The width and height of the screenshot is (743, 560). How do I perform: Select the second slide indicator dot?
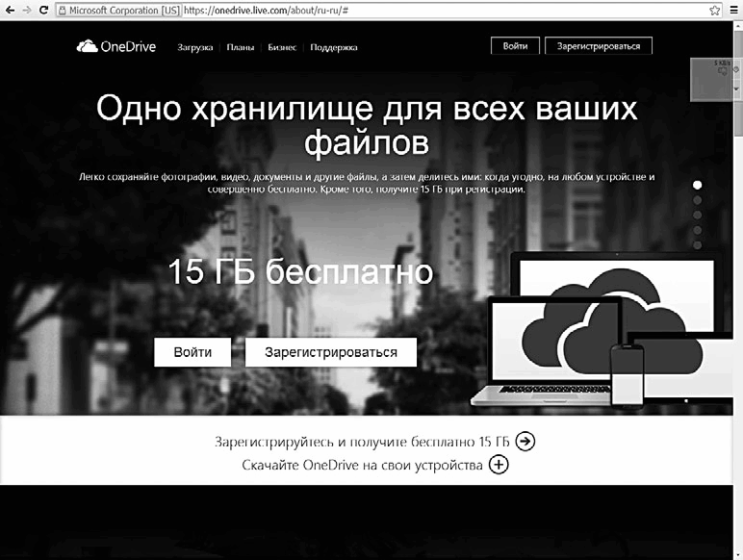(697, 200)
